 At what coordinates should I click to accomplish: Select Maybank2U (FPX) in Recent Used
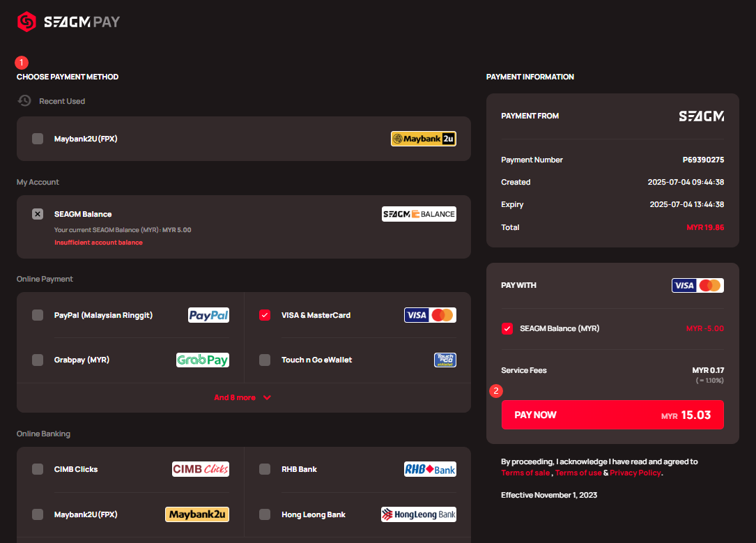tap(38, 139)
